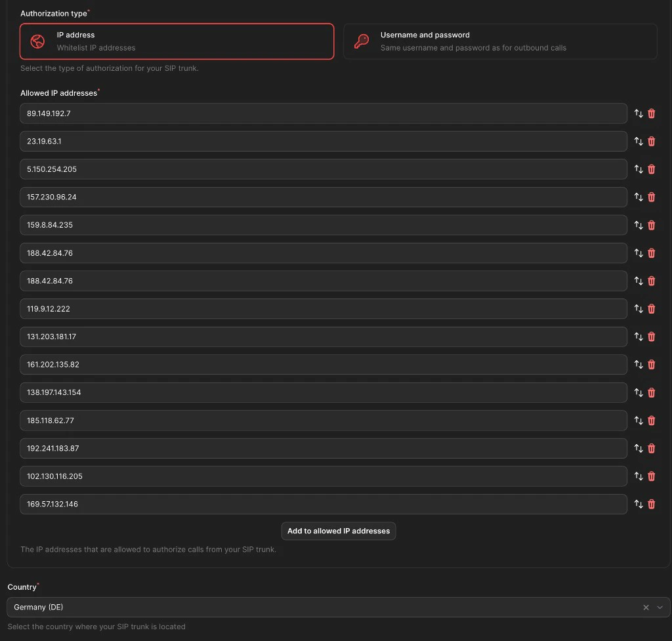The height and width of the screenshot is (641, 672).
Task: Click the reorder icon next to 131.203.181.17
Action: (638, 337)
